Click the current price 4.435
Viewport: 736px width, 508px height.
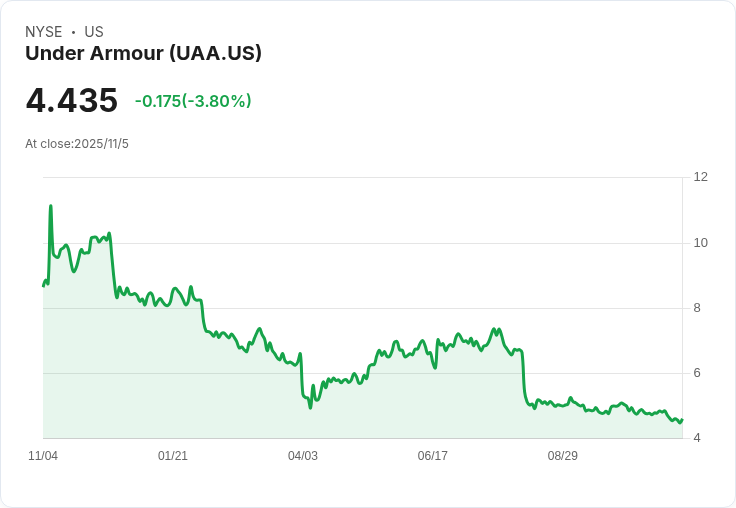coord(72,101)
